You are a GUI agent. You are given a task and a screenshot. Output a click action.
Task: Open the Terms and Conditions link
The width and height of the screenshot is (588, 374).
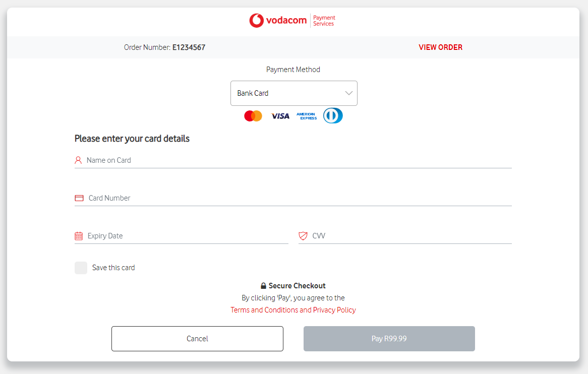[x=266, y=309]
